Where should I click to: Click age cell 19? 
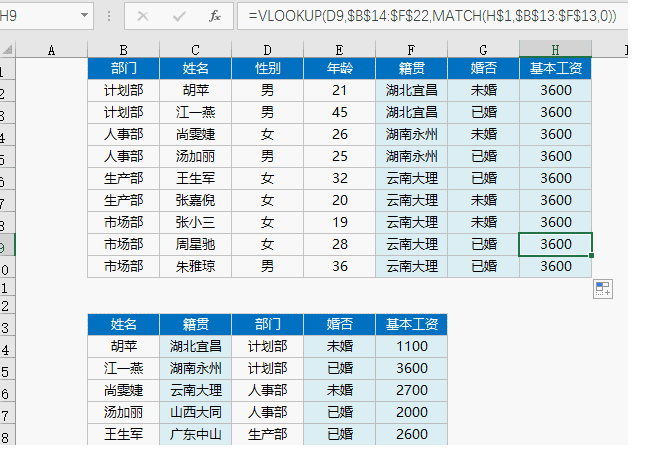click(339, 223)
